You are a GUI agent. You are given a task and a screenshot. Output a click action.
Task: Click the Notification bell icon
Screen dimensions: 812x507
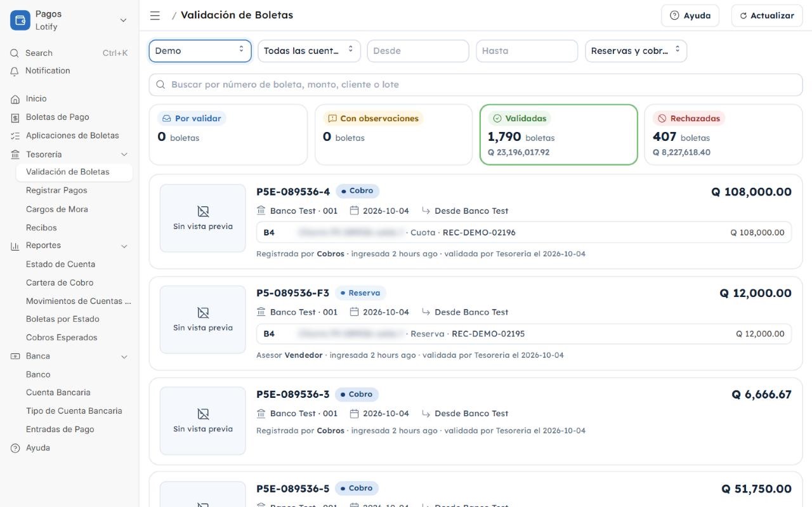(x=15, y=71)
